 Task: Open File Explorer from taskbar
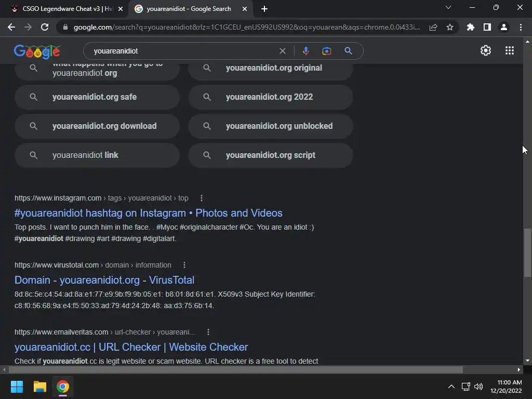coord(39,387)
